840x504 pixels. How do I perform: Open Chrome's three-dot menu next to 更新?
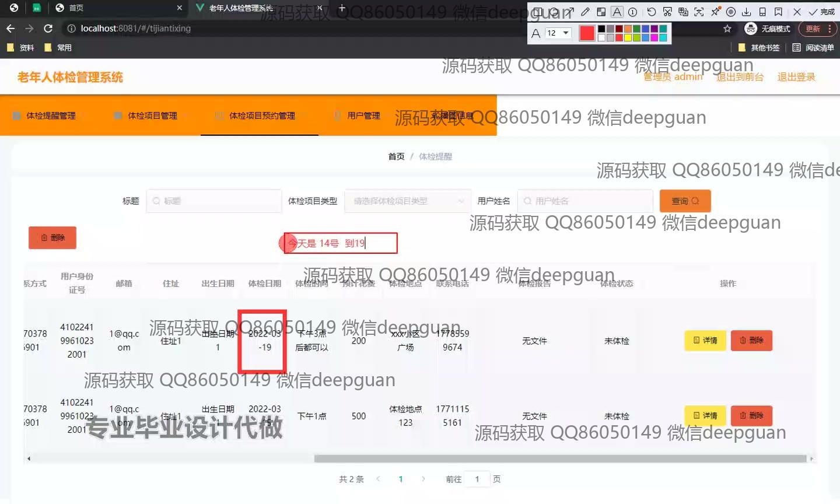click(x=830, y=29)
